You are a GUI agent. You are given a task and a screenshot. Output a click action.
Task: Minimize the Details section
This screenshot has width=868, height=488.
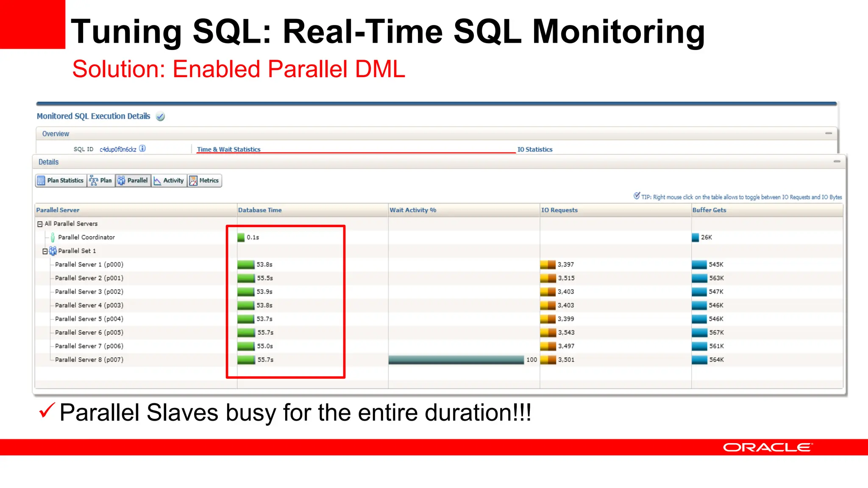tap(837, 161)
